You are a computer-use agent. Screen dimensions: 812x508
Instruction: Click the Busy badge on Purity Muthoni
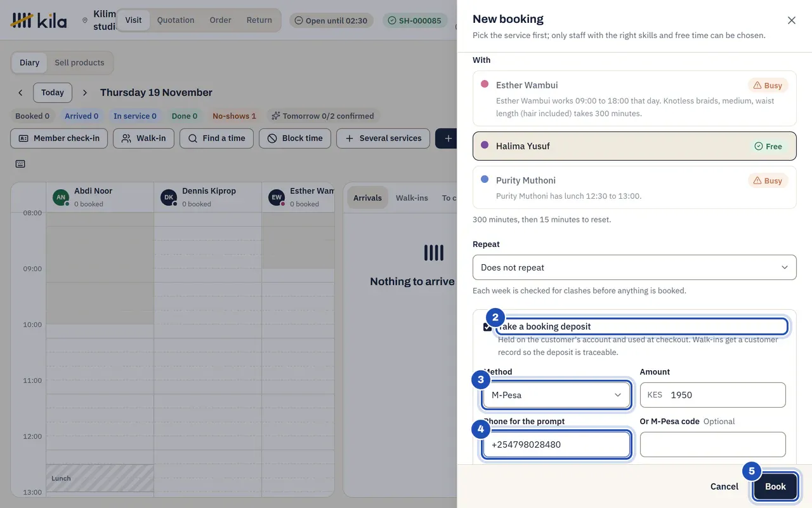click(768, 181)
